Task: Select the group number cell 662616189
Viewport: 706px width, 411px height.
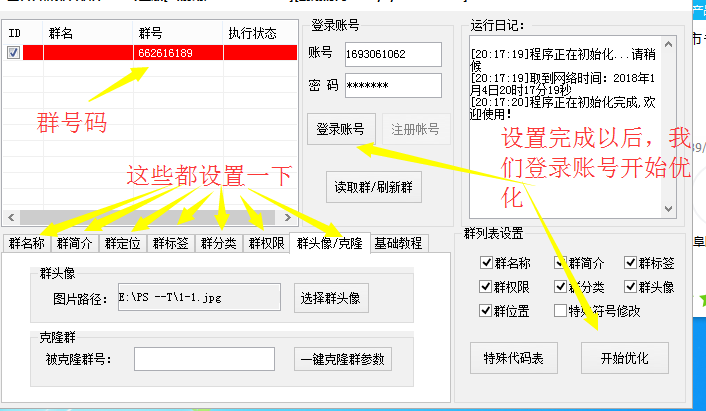Action: coord(178,53)
